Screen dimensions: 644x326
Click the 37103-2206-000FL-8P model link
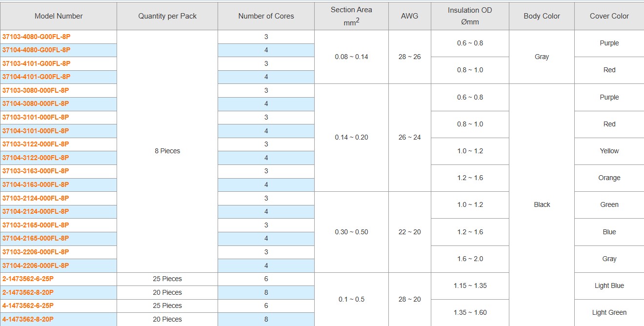(x=36, y=252)
